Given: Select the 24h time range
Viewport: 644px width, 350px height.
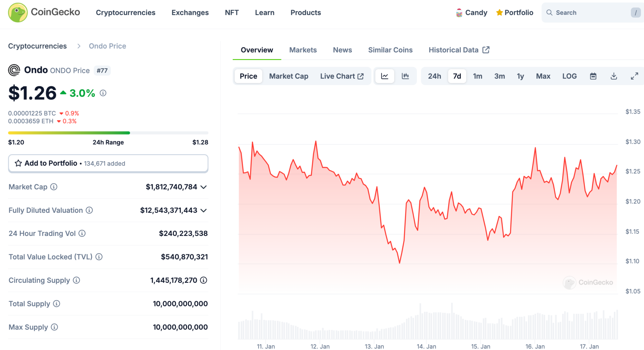Looking at the screenshot, I should (x=435, y=76).
